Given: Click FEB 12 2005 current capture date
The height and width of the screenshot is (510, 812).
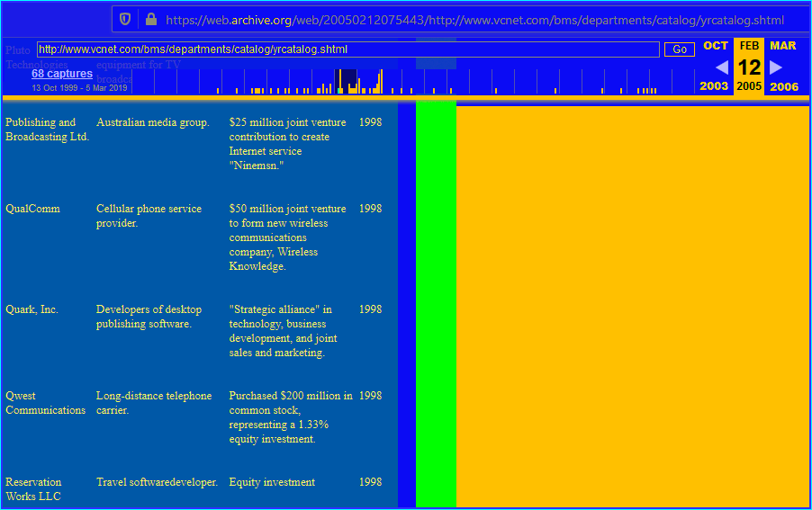Looking at the screenshot, I should pyautogui.click(x=749, y=67).
